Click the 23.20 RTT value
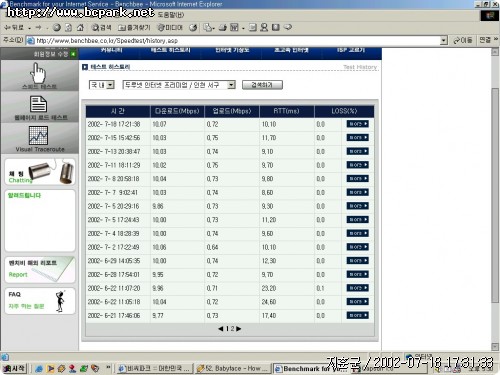The width and height of the screenshot is (500, 375). [x=269, y=288]
